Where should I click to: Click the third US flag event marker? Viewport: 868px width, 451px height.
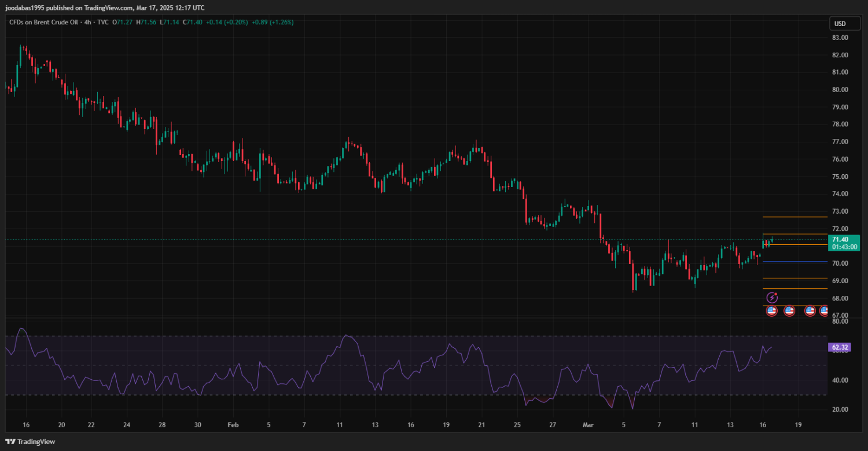(x=810, y=311)
